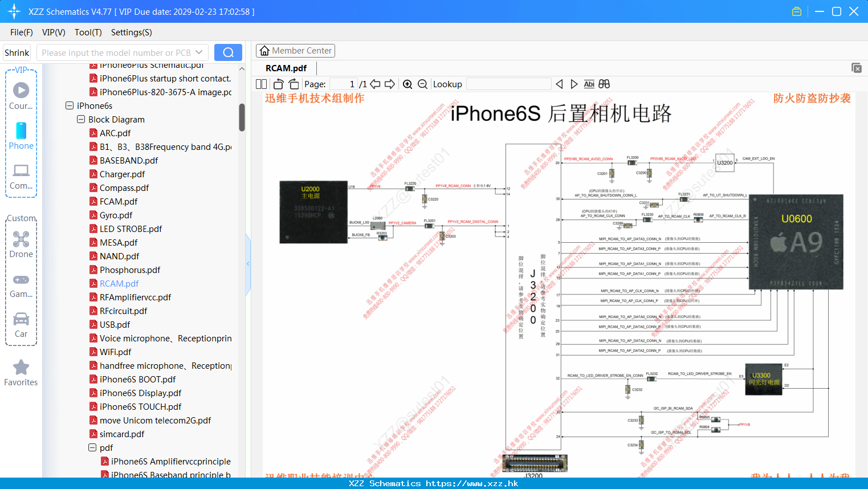The width and height of the screenshot is (868, 489).
Task: Open the File(F) menu
Action: (x=22, y=32)
